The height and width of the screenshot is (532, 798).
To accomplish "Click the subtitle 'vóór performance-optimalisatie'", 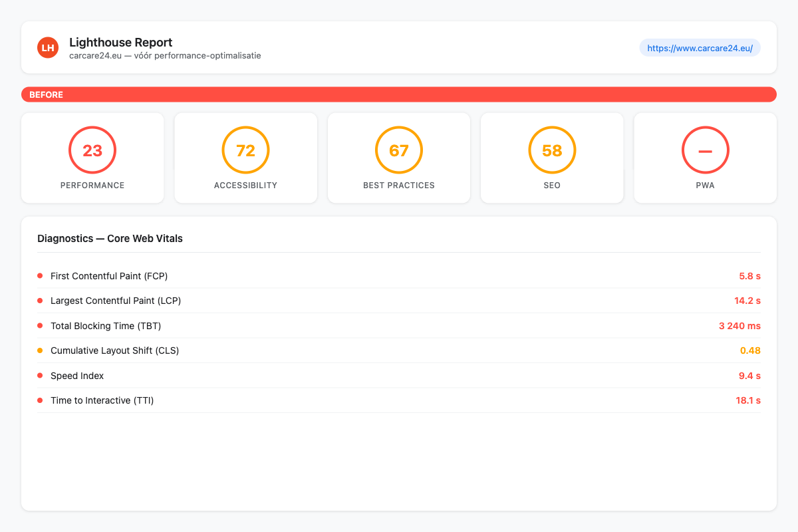I will coord(198,56).
